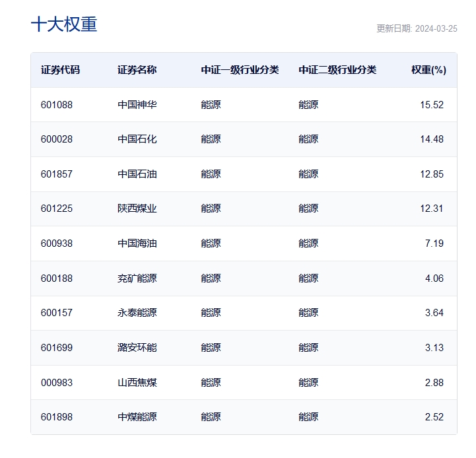
Task: Select weight value 3.64
Action: pyautogui.click(x=434, y=312)
